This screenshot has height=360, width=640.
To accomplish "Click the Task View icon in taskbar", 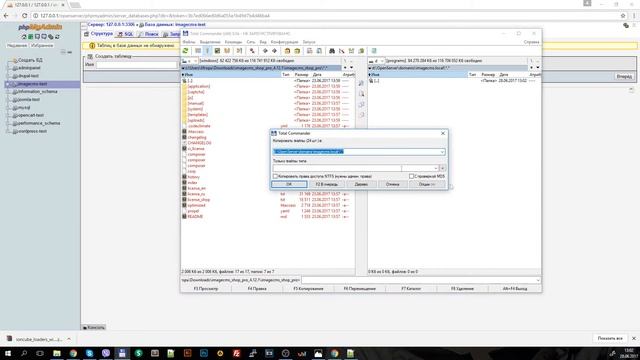I will point(40,353).
